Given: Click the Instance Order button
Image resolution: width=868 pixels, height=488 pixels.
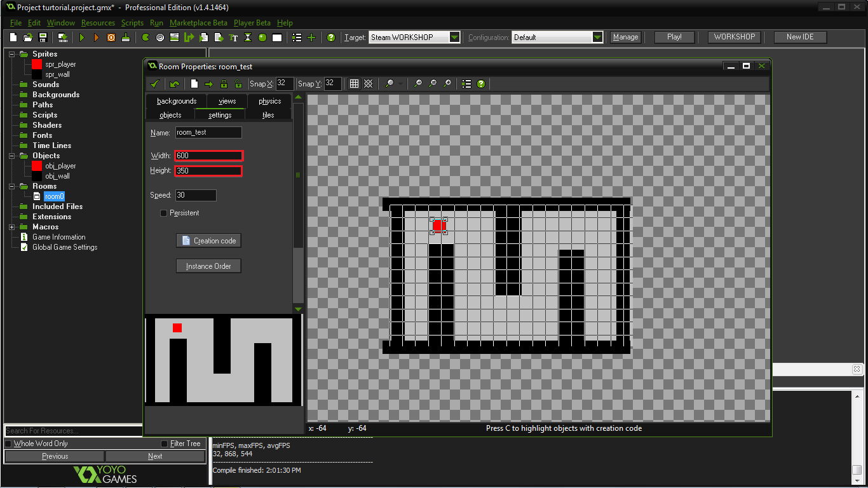Looking at the screenshot, I should (208, 266).
